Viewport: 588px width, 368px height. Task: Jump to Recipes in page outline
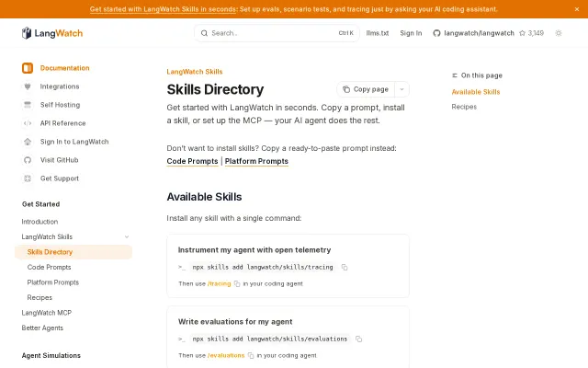pyautogui.click(x=464, y=107)
